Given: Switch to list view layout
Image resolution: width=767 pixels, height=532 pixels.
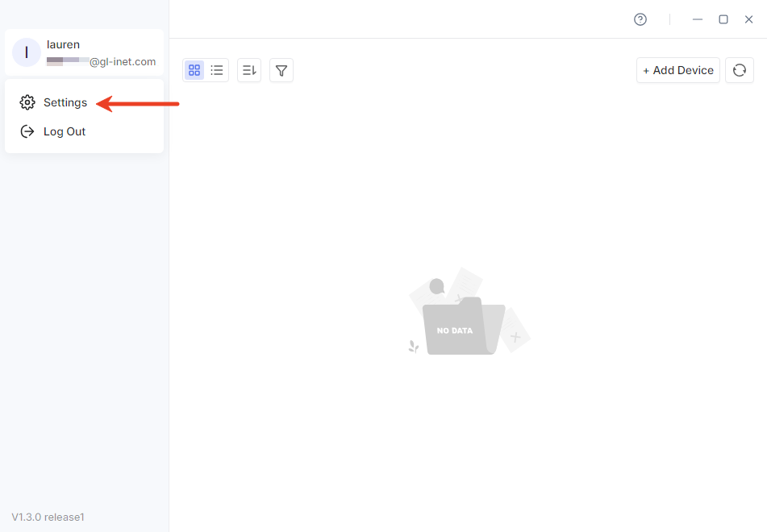Looking at the screenshot, I should point(217,70).
